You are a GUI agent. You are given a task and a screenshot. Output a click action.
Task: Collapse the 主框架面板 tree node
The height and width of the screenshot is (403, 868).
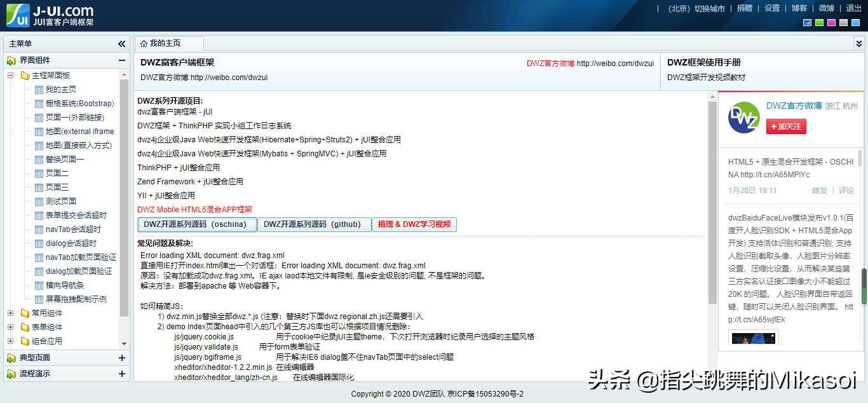pyautogui.click(x=11, y=76)
